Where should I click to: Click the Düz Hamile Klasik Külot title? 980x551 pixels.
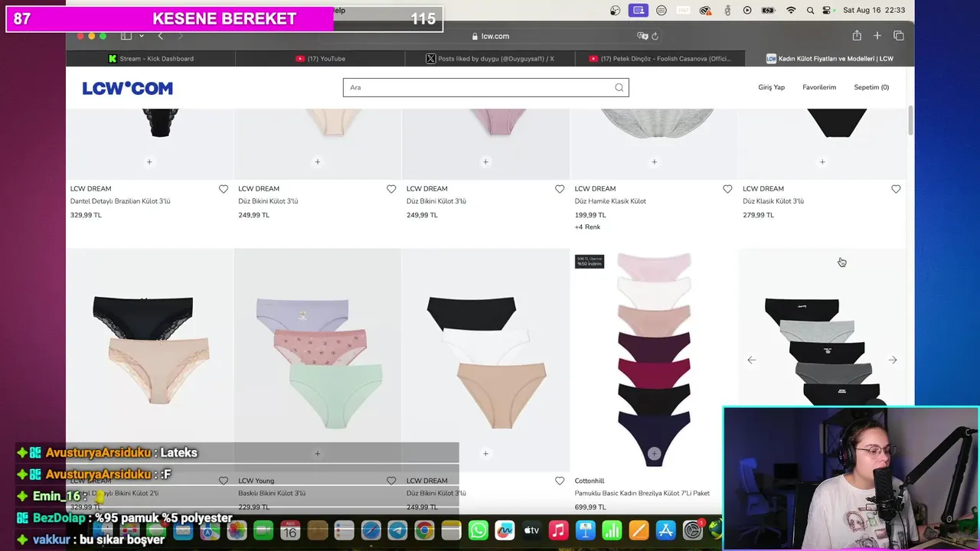610,201
